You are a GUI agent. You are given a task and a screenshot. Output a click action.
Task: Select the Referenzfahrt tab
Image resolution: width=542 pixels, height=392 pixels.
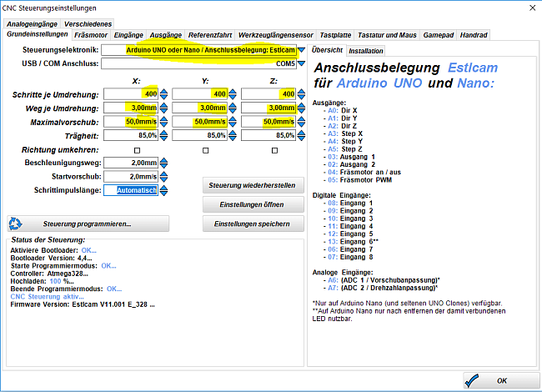(x=208, y=35)
